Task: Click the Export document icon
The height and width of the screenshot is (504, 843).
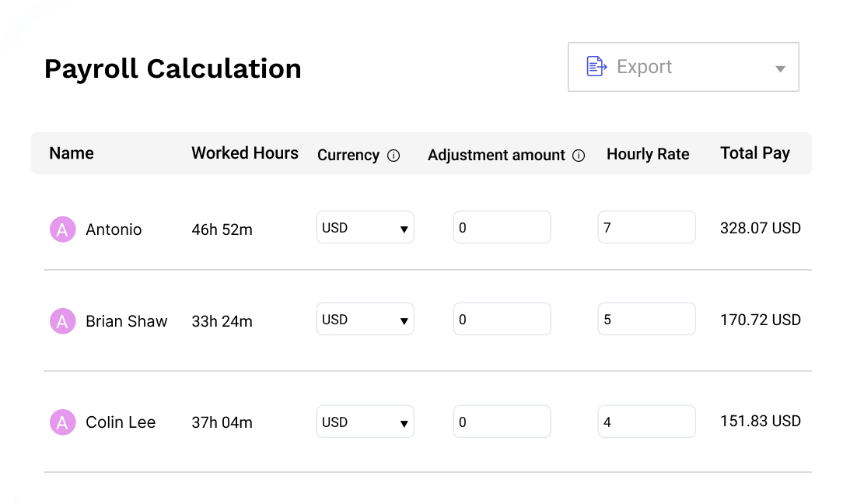Action: coord(596,66)
